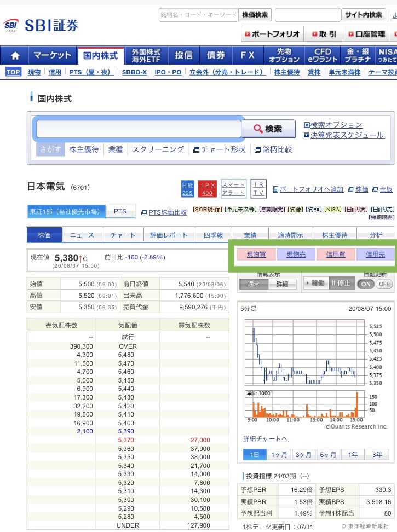Screen dimensions: 397x532
Task: Click 稼働 play control
Action: point(315,283)
